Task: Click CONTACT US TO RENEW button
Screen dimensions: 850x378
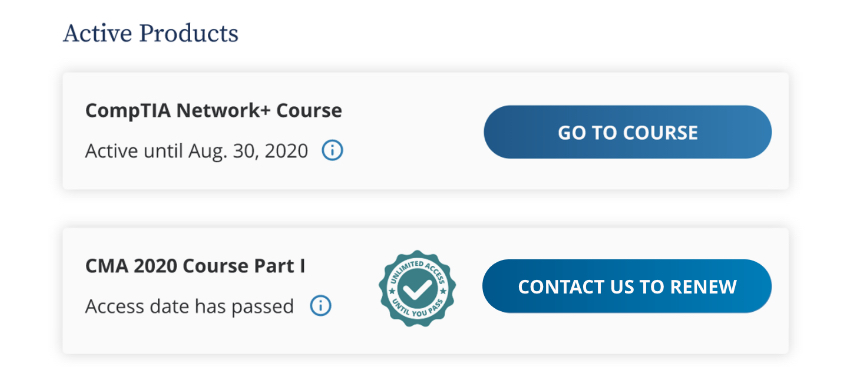Action: pyautogui.click(x=627, y=286)
